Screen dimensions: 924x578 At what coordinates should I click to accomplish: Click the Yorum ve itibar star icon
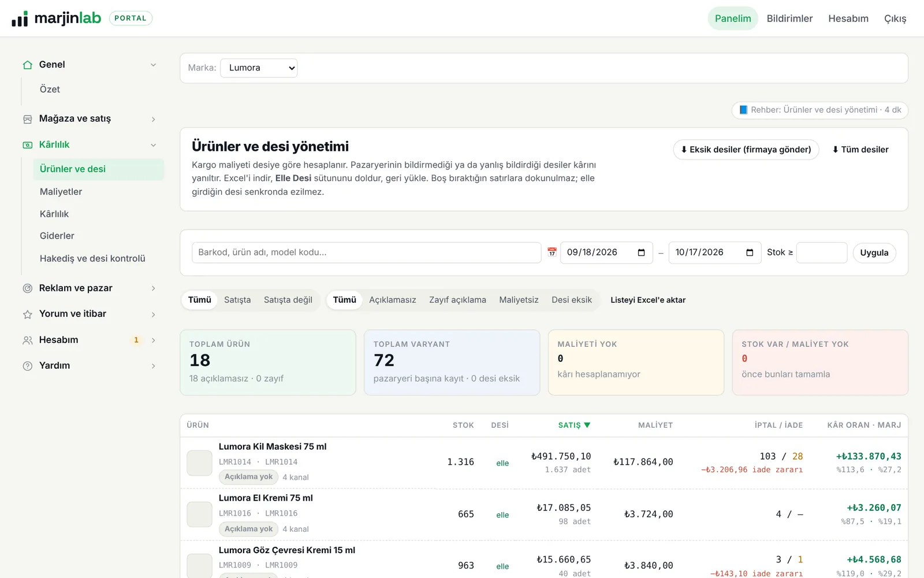tap(27, 314)
